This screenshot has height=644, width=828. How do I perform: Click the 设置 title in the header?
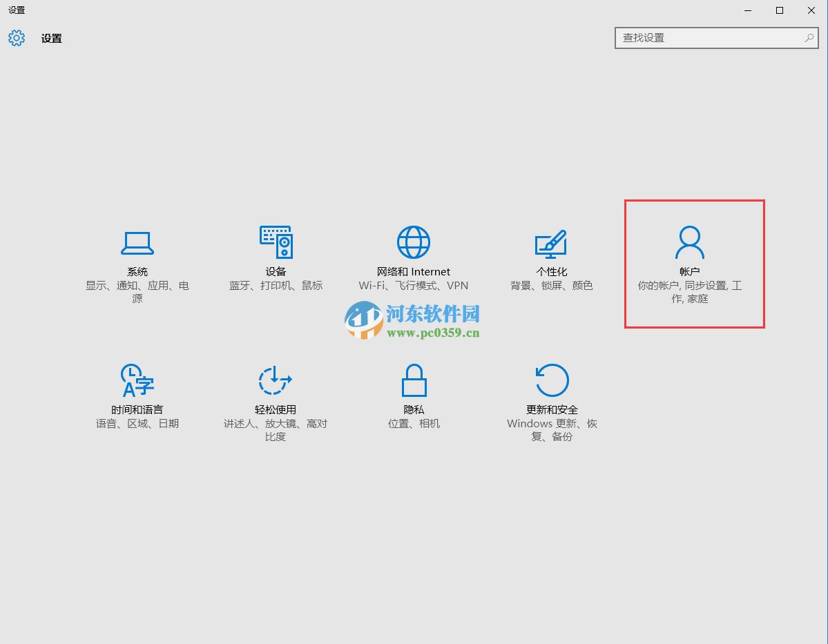(52, 38)
